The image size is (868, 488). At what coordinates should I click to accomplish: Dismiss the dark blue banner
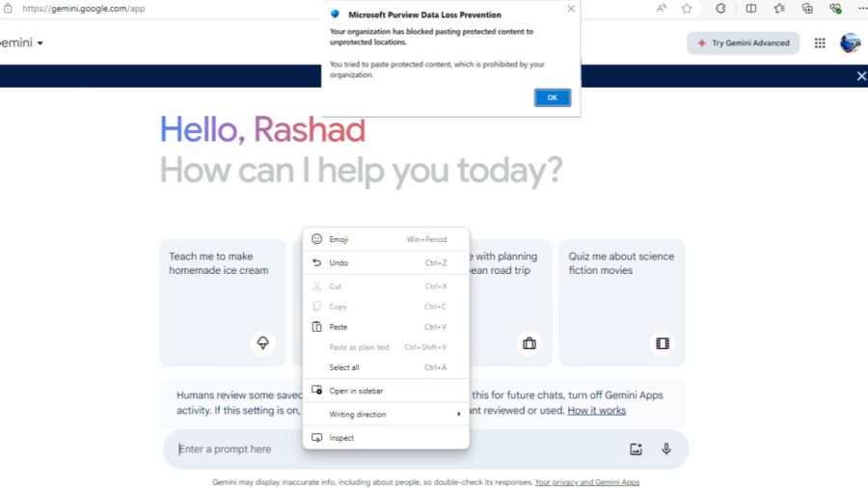click(x=861, y=76)
